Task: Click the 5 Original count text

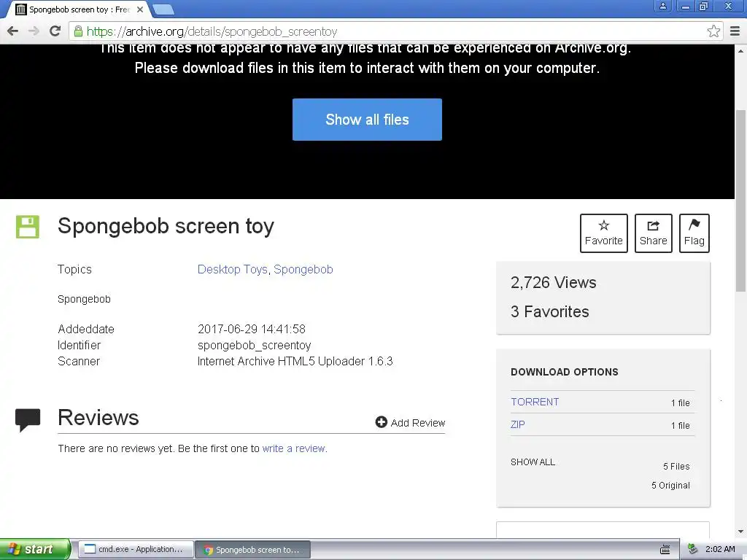Action: click(670, 485)
